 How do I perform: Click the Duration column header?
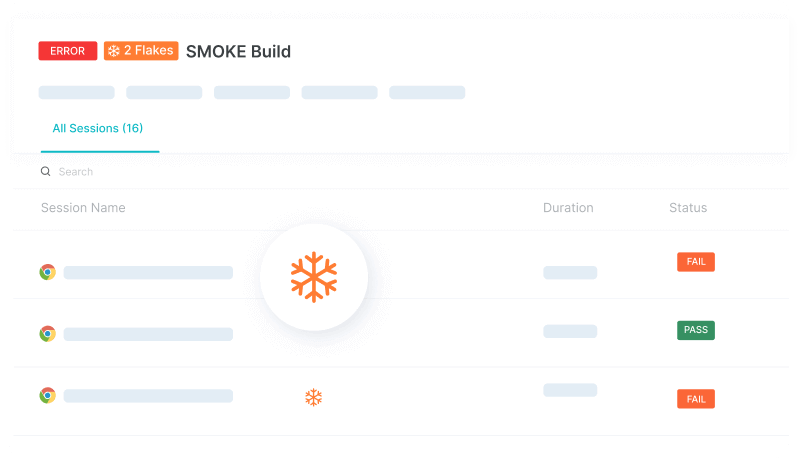click(568, 208)
